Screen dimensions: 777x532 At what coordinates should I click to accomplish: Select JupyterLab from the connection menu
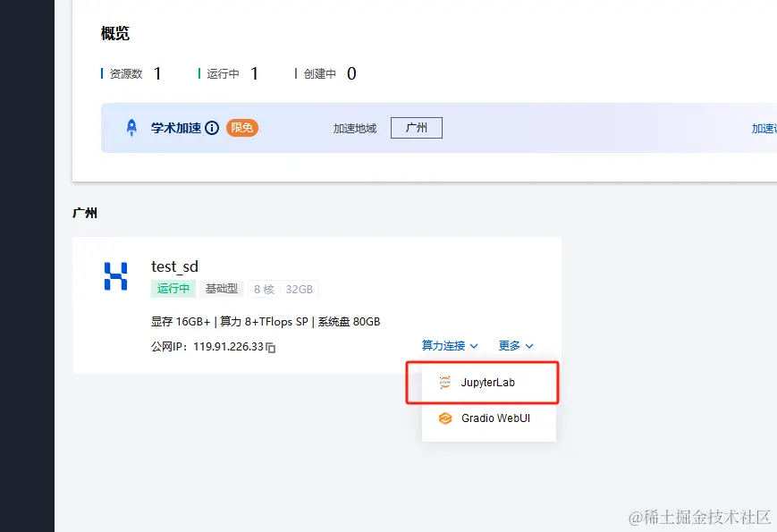[489, 382]
